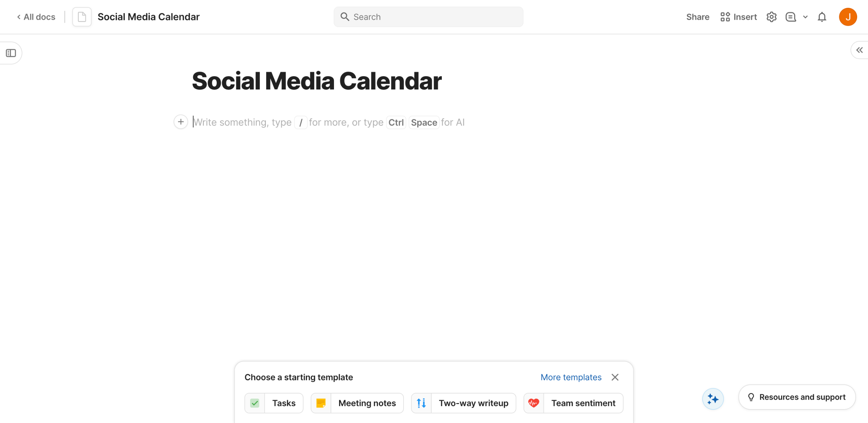Viewport: 868px width, 423px height.
Task: Go back to All docs
Action: (36, 17)
